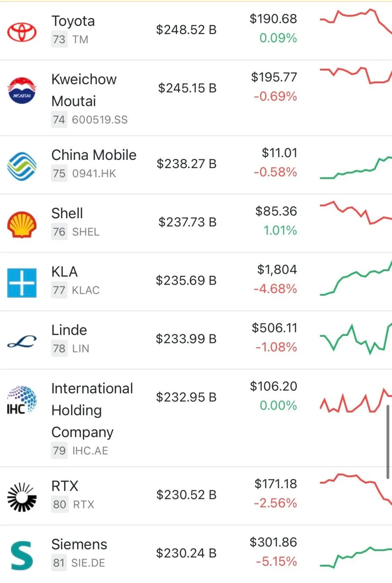Click the RTX sunburst logo
The image size is (392, 583).
tap(22, 497)
